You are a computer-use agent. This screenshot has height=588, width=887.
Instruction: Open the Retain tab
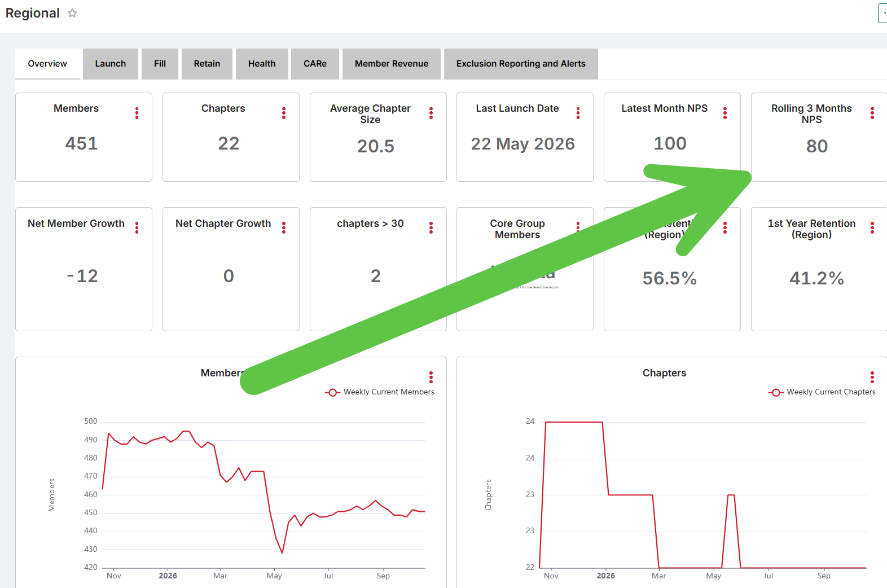click(x=207, y=64)
